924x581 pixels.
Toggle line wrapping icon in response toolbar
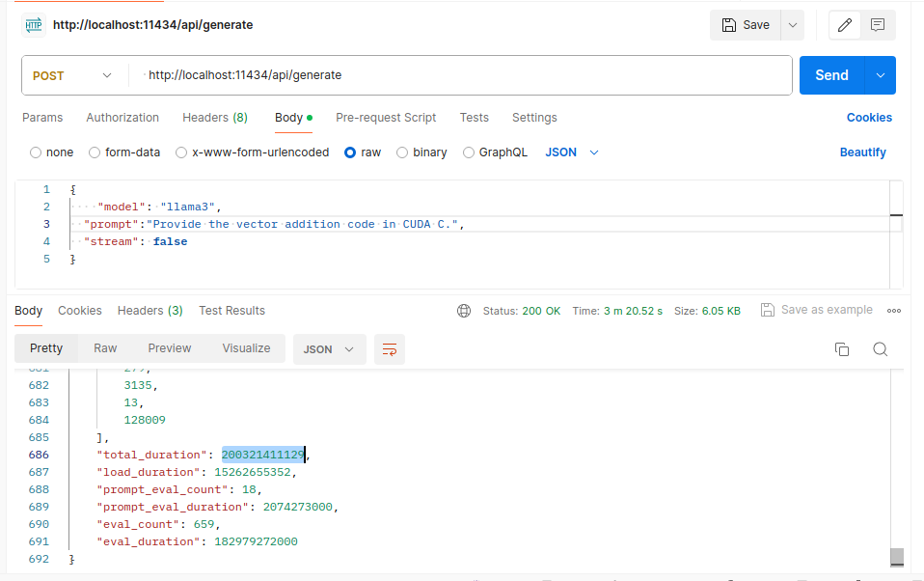390,349
